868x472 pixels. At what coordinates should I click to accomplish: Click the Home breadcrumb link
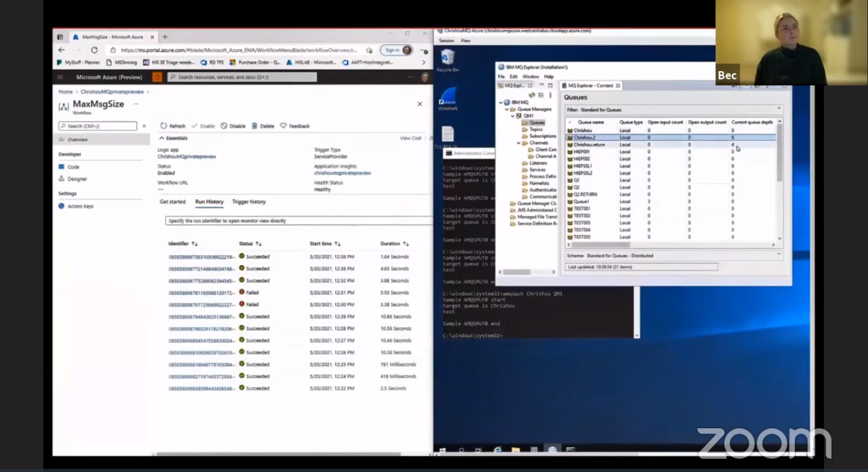[x=65, y=91]
